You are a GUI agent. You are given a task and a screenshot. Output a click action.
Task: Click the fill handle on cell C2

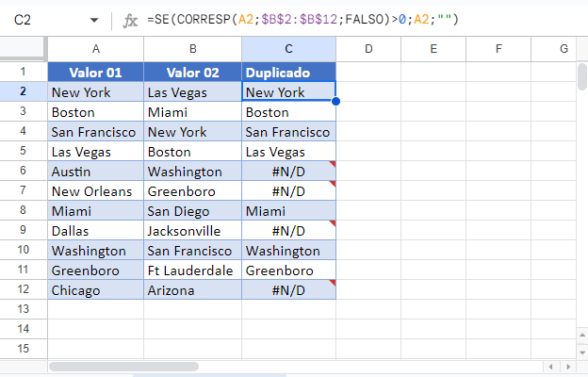click(336, 101)
